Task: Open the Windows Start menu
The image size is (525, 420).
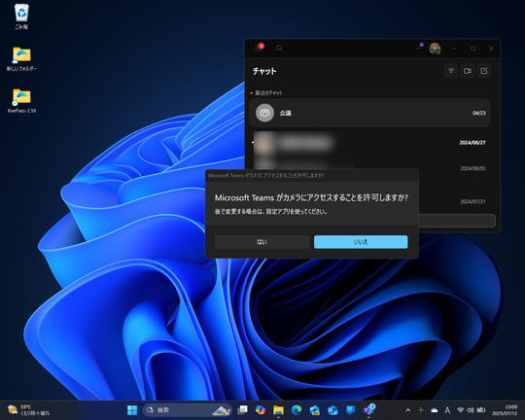Action: pyautogui.click(x=132, y=410)
